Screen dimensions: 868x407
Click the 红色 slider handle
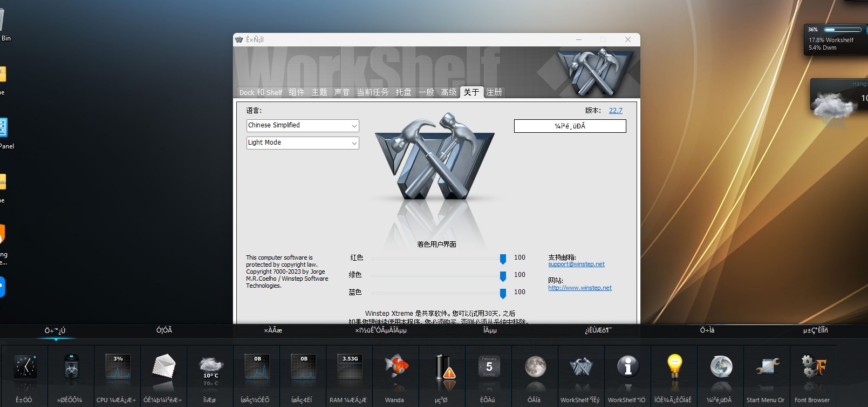503,259
